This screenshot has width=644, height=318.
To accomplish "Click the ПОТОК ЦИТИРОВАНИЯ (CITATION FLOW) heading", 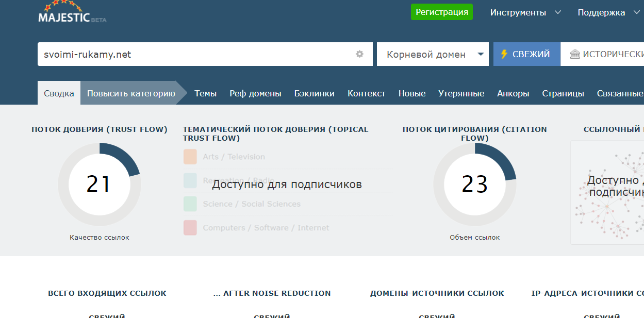I will click(475, 133).
